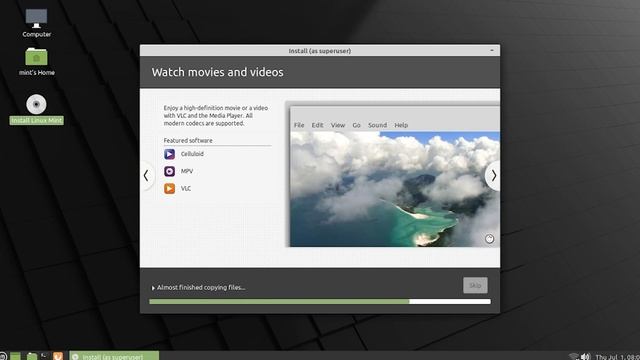Viewport: 640px width, 360px height.
Task: Open the Sound menu in the preview
Action: point(377,125)
